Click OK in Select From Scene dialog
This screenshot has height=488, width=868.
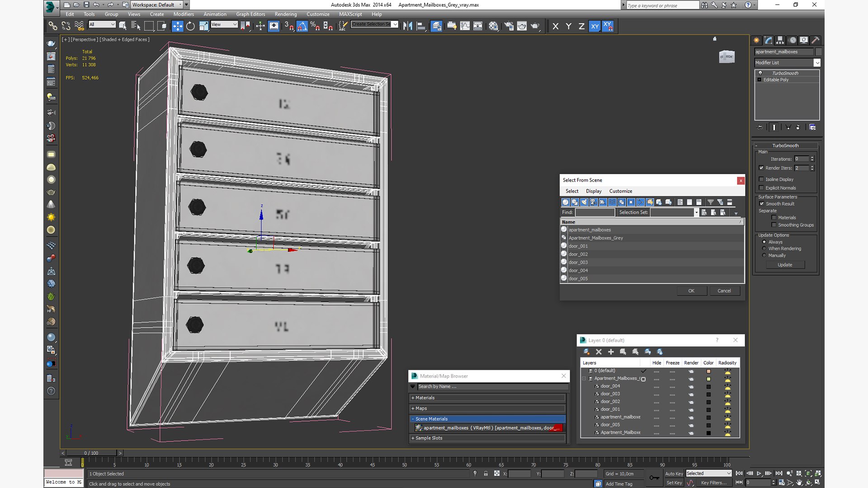click(x=691, y=291)
